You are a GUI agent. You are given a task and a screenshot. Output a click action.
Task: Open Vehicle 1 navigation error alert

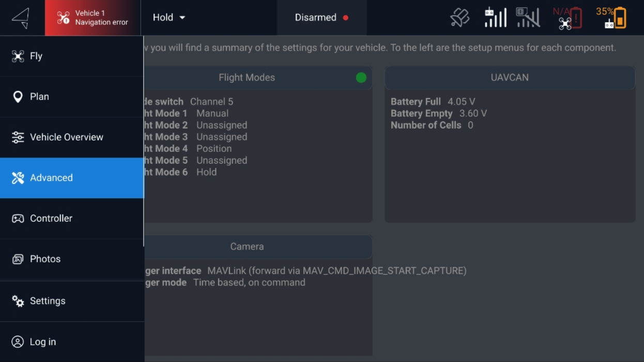pyautogui.click(x=93, y=18)
